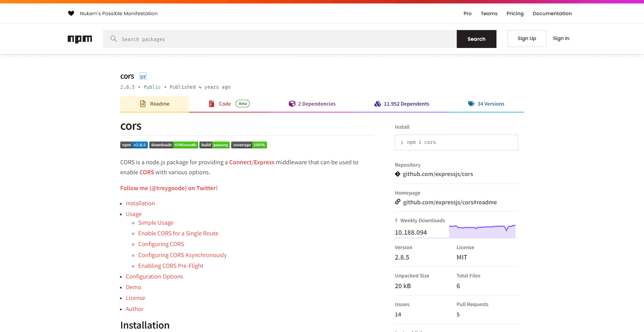Viewport: 644px width, 332px height.
Task: Switch to the Readme tab
Action: 154,104
